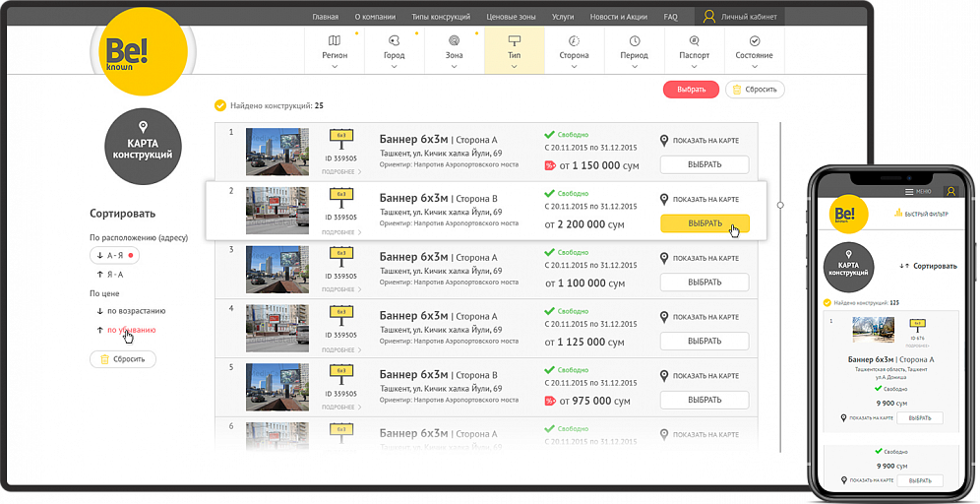Click the list scrollbar handle
This screenshot has height=504, width=980.
pos(780,205)
